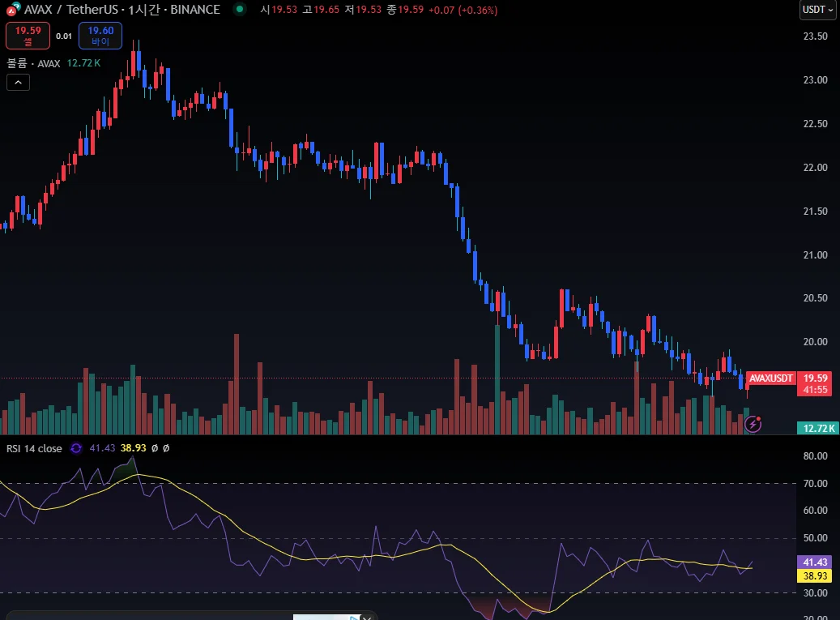Click the yellow 38.93 RSI-MA scale label
This screenshot has width=840, height=620.
click(815, 576)
